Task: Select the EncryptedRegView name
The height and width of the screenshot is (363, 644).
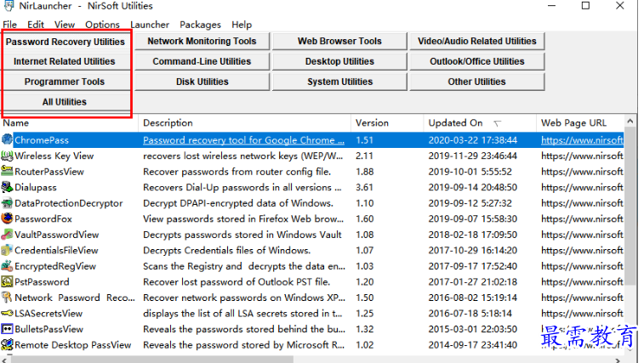Action: [55, 266]
